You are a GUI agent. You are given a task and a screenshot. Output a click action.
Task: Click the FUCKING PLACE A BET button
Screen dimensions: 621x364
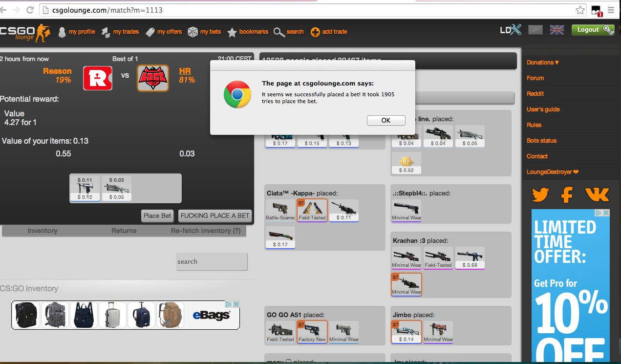coord(215,215)
